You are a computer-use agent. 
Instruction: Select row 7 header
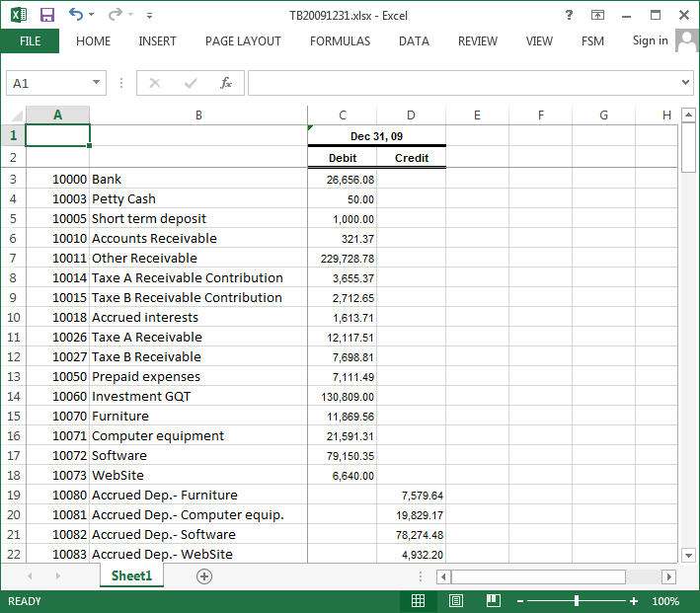point(13,258)
